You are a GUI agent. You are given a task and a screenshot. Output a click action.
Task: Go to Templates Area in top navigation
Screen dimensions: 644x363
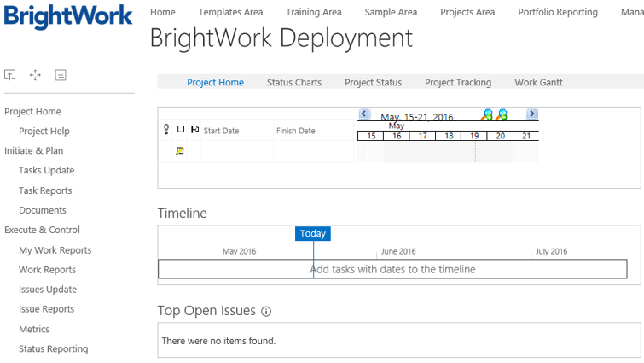(x=230, y=12)
